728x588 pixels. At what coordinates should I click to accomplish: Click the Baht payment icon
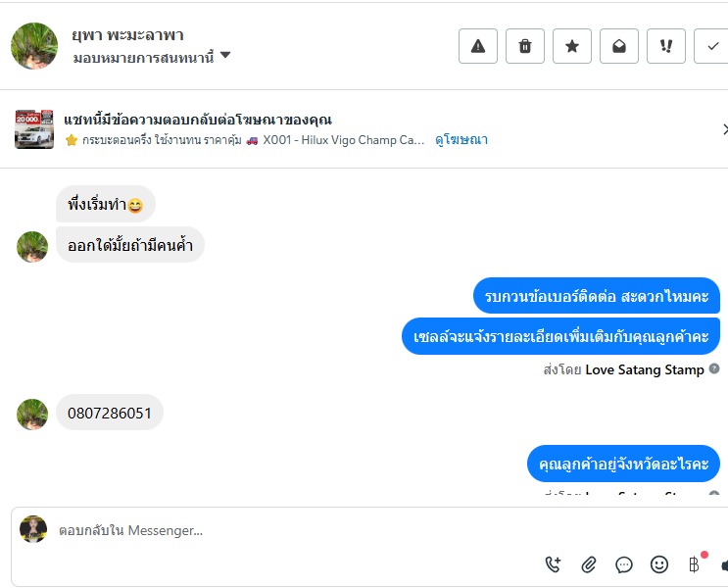tap(695, 564)
